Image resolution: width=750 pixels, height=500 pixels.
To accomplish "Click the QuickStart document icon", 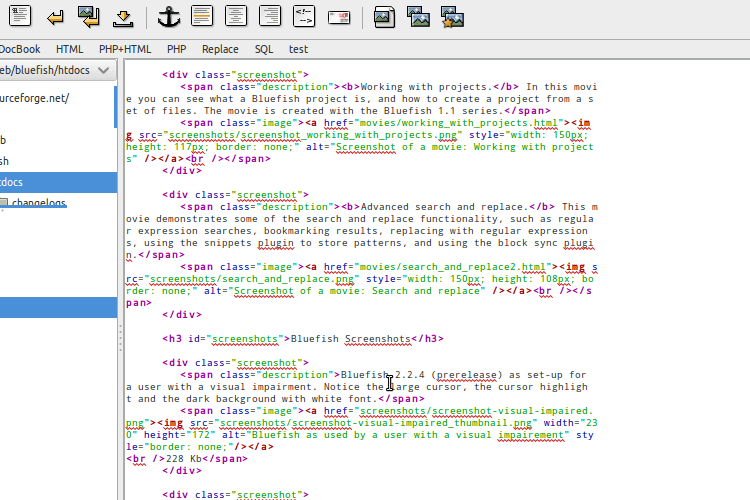I will (x=19, y=15).
